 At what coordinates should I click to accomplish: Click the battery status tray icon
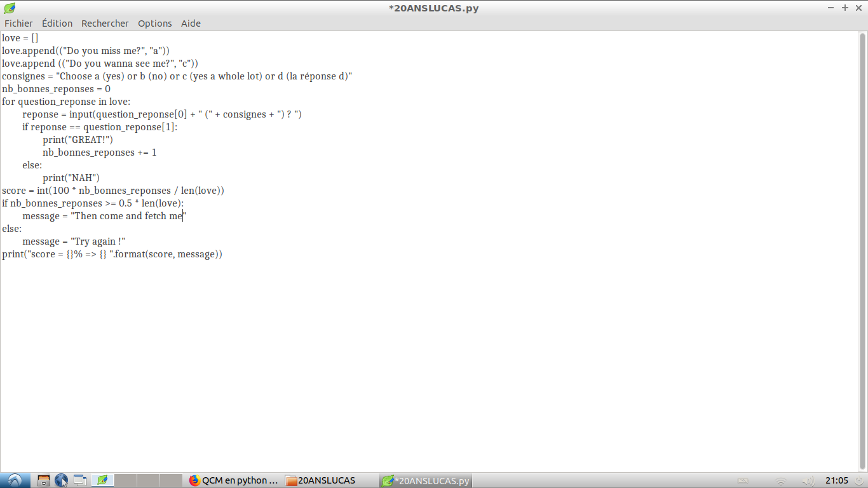point(743,480)
